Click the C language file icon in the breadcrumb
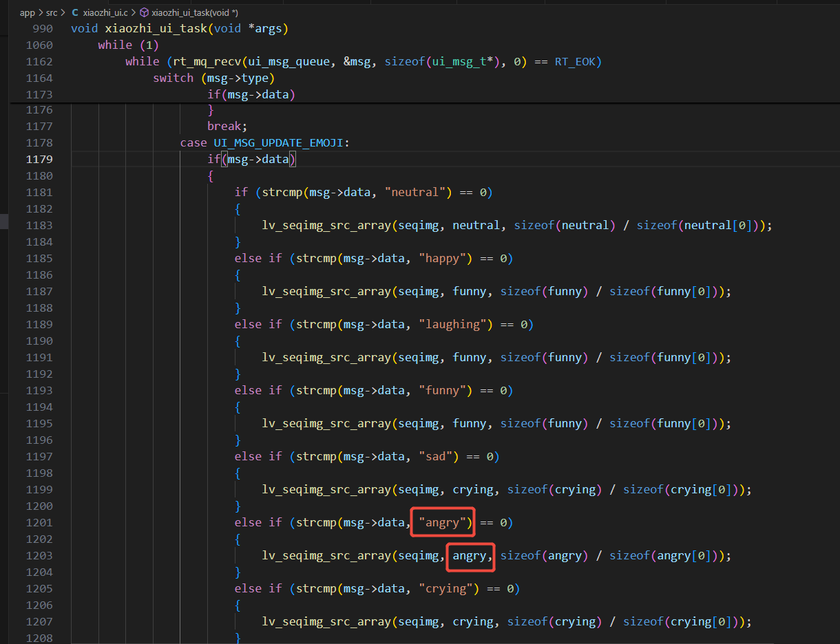The width and height of the screenshot is (840, 644). (75, 12)
